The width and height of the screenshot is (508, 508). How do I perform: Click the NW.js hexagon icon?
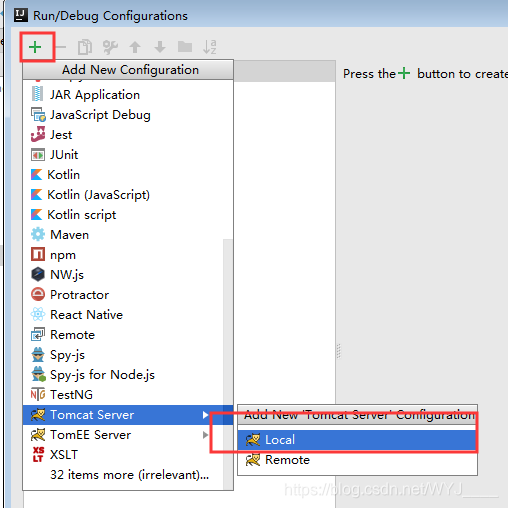click(38, 274)
